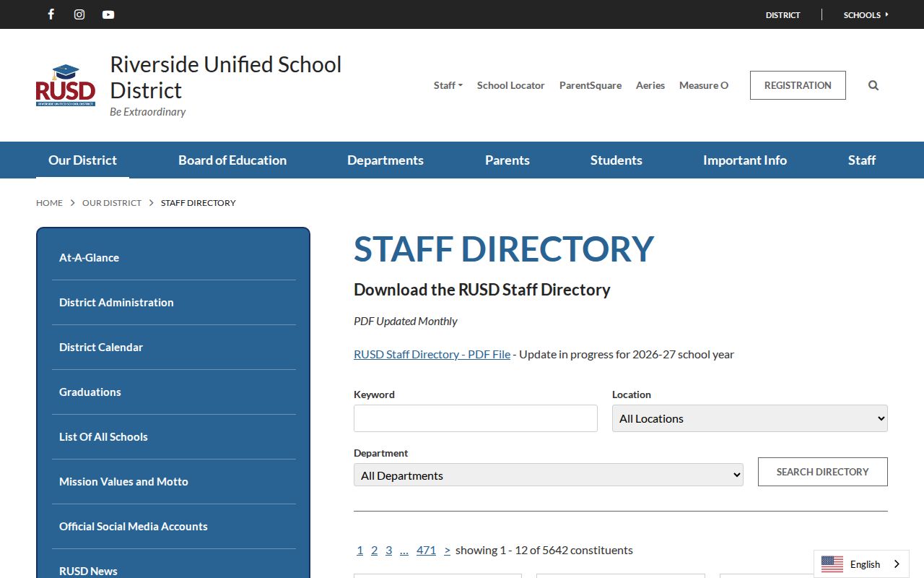Click the pagination ellipsis link

(404, 550)
